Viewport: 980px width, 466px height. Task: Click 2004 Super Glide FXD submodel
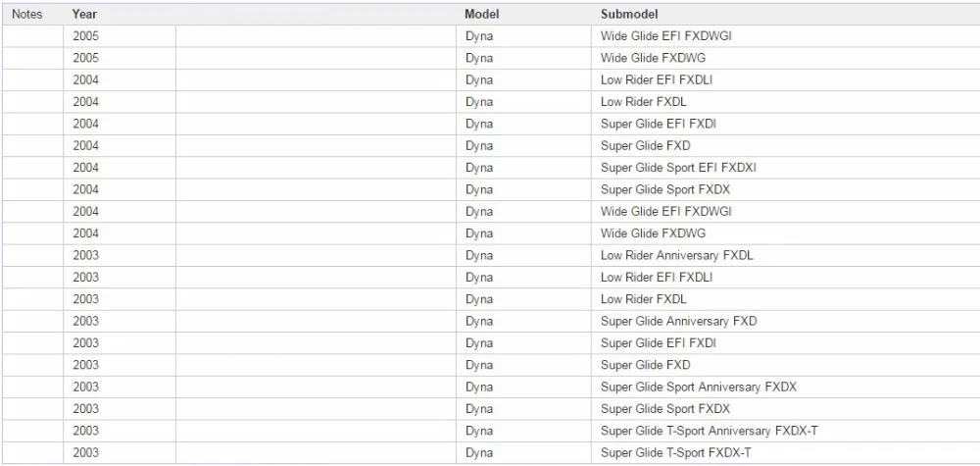click(646, 146)
